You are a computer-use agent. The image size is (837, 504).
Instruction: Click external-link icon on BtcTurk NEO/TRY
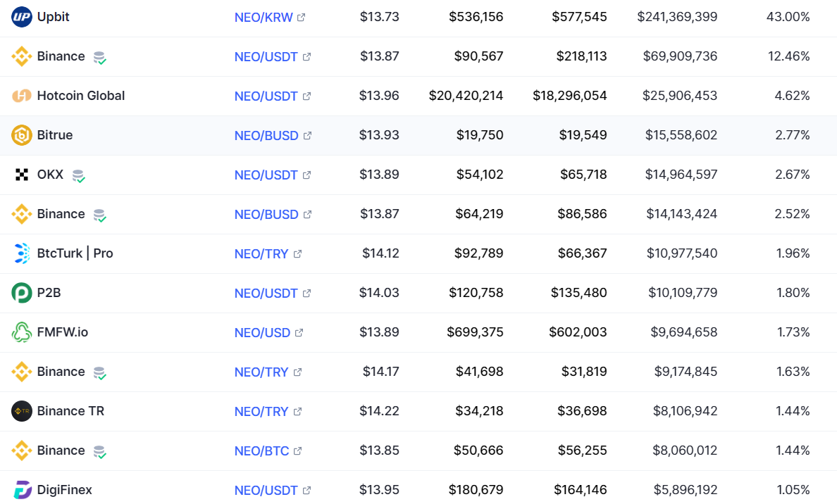(297, 254)
